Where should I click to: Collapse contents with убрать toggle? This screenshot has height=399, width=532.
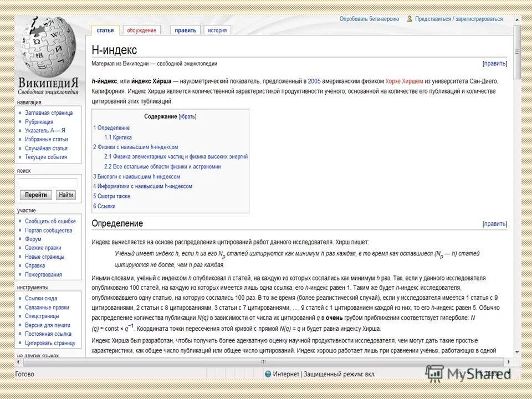(x=187, y=117)
